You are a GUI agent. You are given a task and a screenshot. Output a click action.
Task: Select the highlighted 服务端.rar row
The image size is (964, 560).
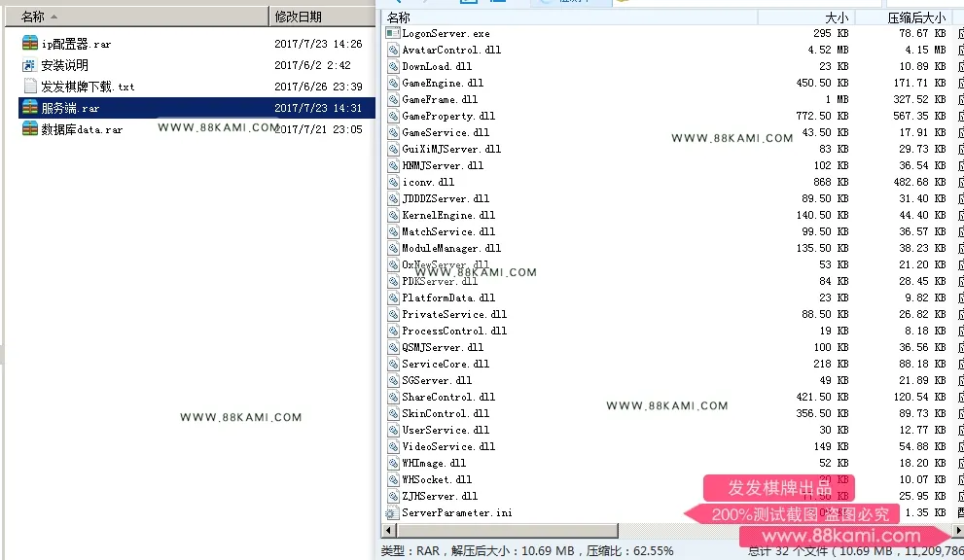point(196,108)
